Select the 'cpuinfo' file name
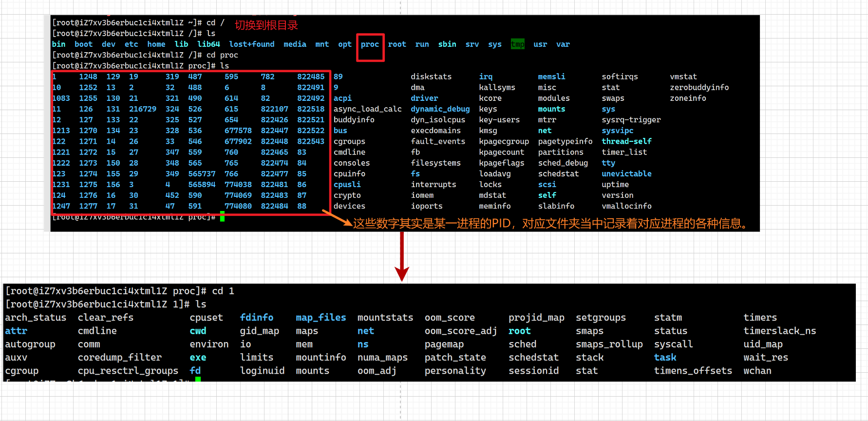Screen dimensions: 868x421 point(349,174)
